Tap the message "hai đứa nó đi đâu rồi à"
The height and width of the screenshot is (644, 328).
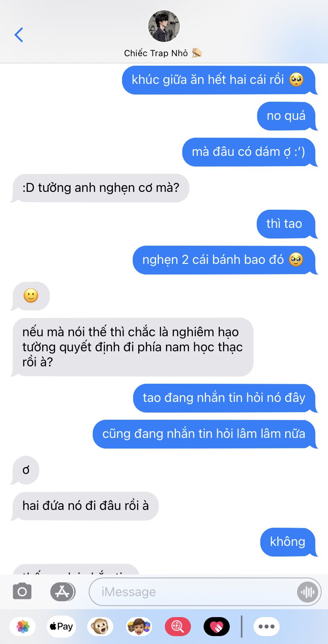coord(85,506)
